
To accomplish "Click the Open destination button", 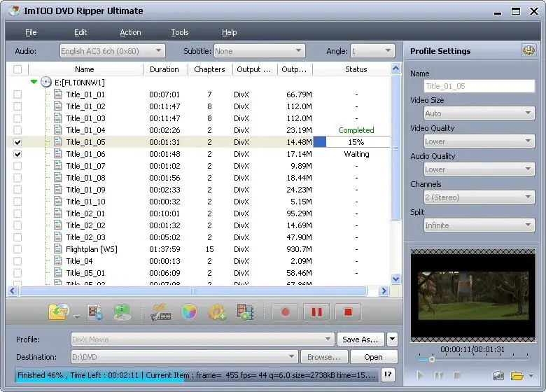I will [x=373, y=357].
